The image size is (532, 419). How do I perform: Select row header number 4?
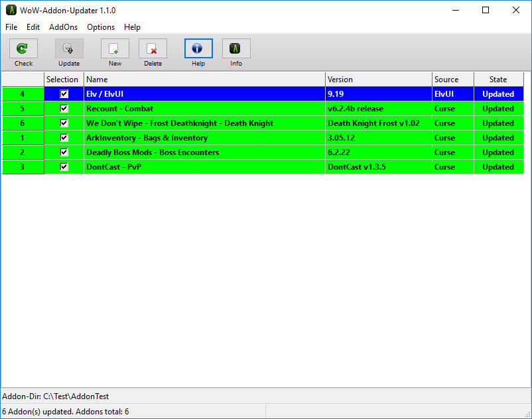pos(23,94)
